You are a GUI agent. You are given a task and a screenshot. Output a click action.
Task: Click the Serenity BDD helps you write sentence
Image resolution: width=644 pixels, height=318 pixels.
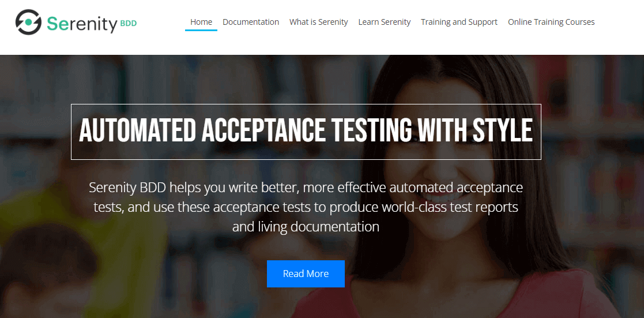tap(306, 188)
